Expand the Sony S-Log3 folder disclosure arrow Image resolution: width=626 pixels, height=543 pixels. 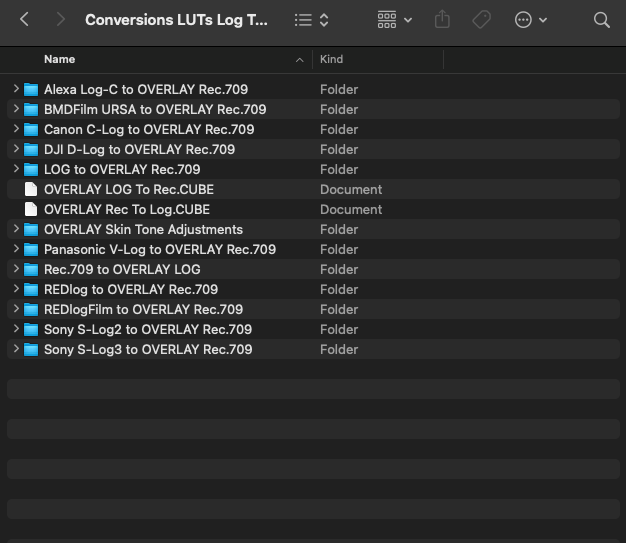click(x=16, y=349)
